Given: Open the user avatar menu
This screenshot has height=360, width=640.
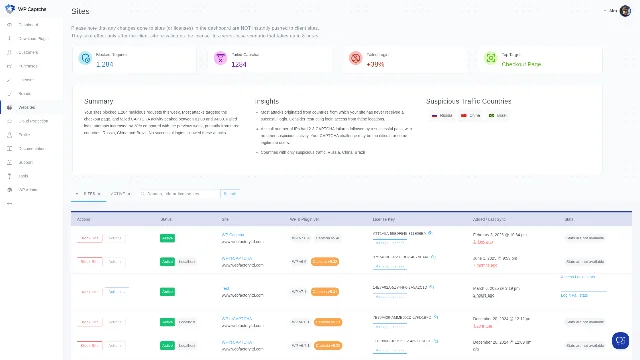Looking at the screenshot, I should tap(625, 11).
